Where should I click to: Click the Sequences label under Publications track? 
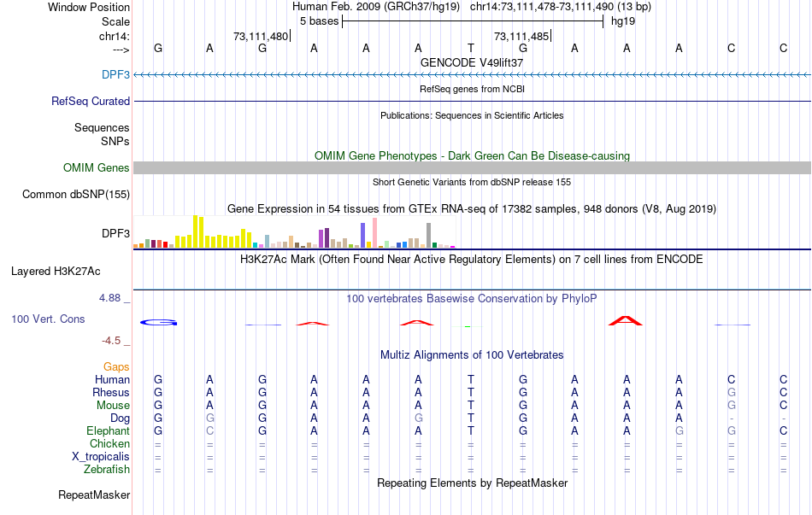click(102, 127)
